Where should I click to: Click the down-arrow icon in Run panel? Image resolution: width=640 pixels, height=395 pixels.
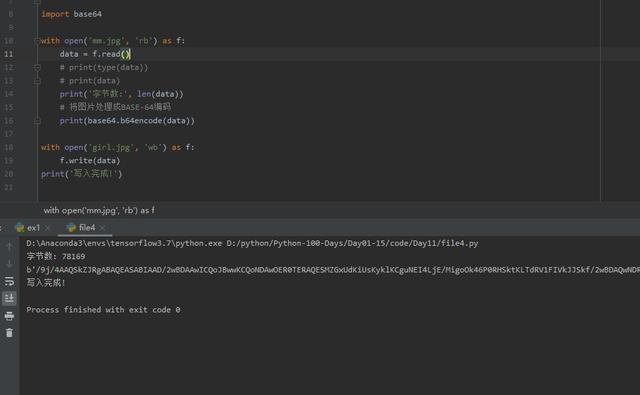[9, 264]
